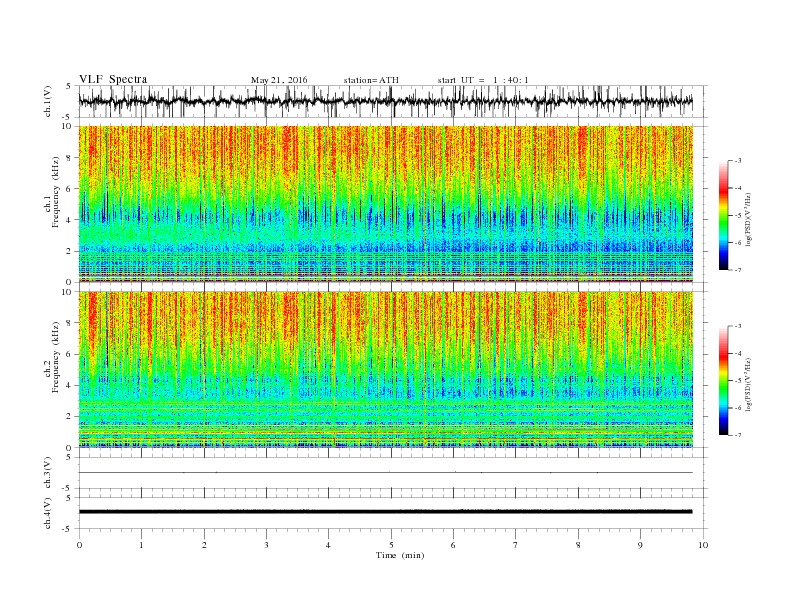Click the "start UT = 1:40:1" text
Image resolution: width=792 pixels, height=612 pixels.
tap(483, 80)
